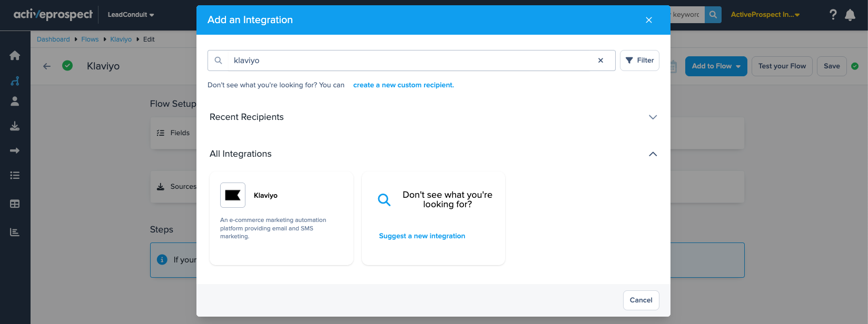This screenshot has height=324, width=868.
Task: Open the chart reports sidebar icon
Action: coord(15,232)
